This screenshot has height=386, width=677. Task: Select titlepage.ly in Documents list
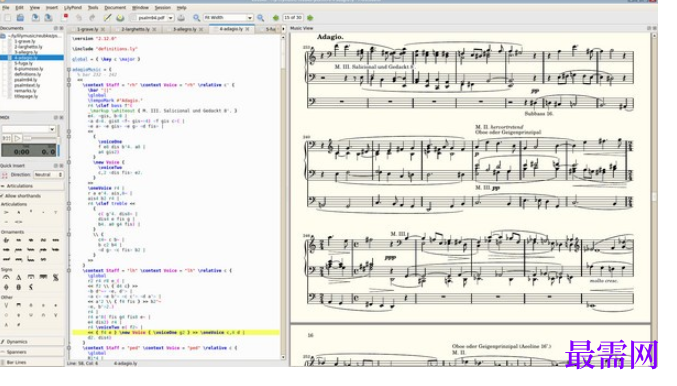[26, 96]
